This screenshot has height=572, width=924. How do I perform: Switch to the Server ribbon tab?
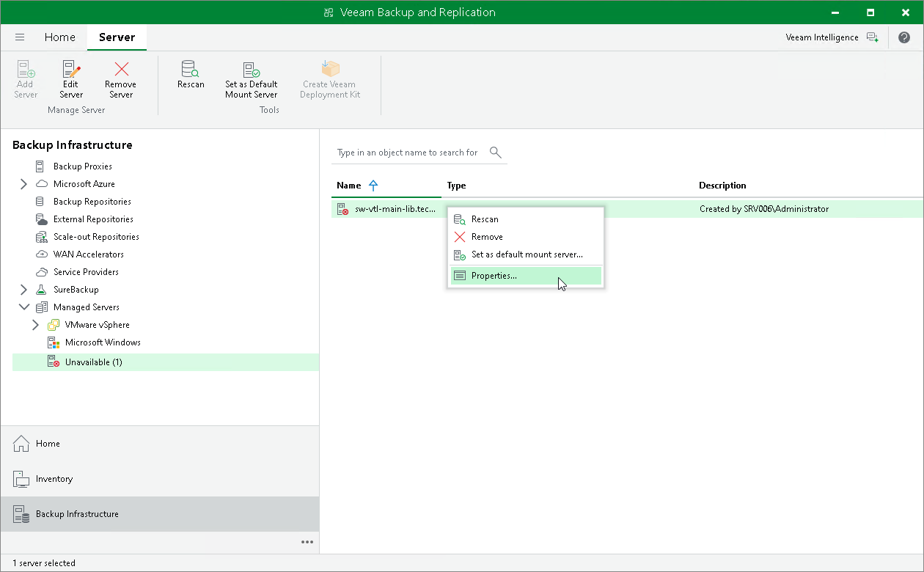[x=117, y=37]
